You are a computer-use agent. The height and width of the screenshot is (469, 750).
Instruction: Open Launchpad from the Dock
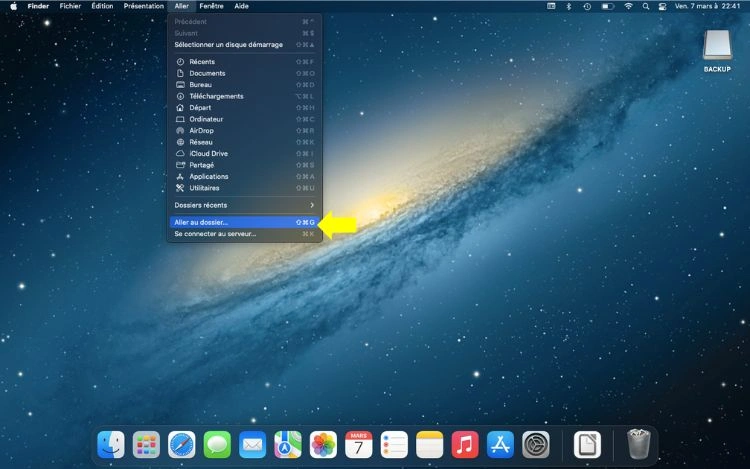coord(147,444)
